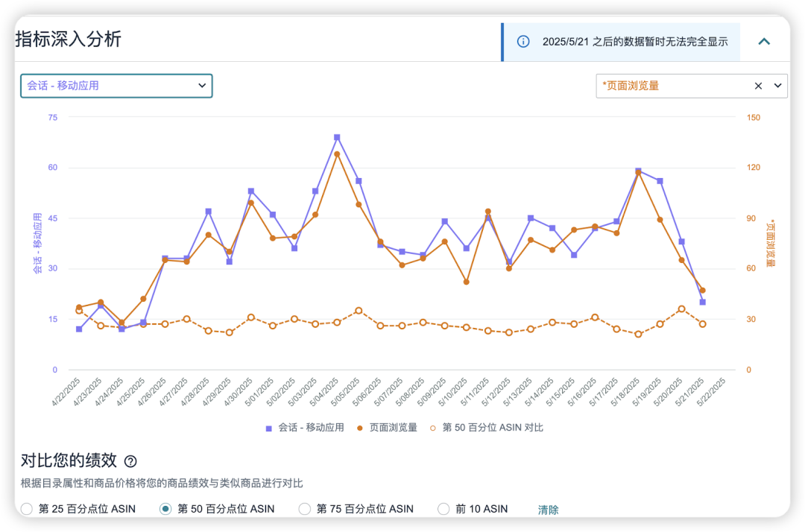The image size is (805, 532).
Task: Expand the 页面浏览量 dropdown arrow
Action: point(777,86)
